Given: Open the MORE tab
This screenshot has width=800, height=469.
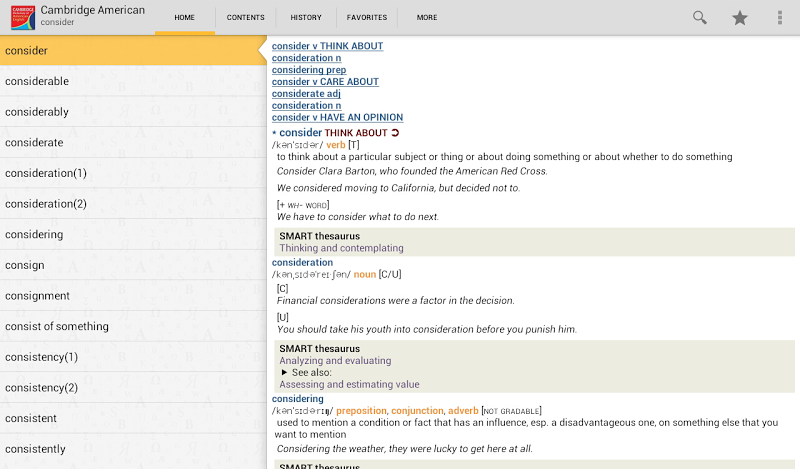Looking at the screenshot, I should 427,17.
